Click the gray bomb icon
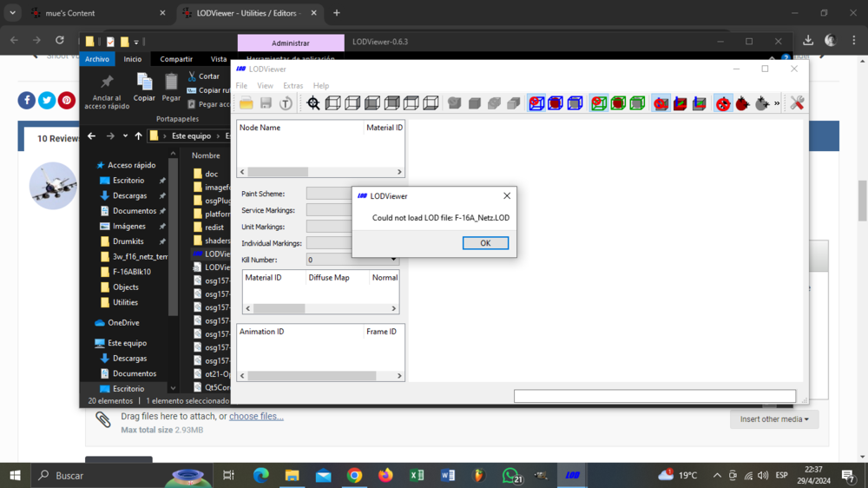The height and width of the screenshot is (488, 868). pos(762,103)
